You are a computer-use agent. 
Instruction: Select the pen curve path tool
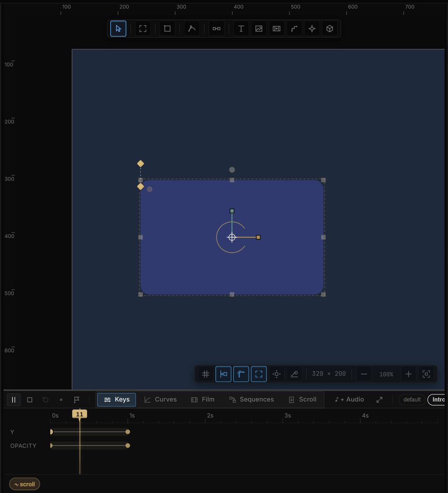tap(192, 28)
